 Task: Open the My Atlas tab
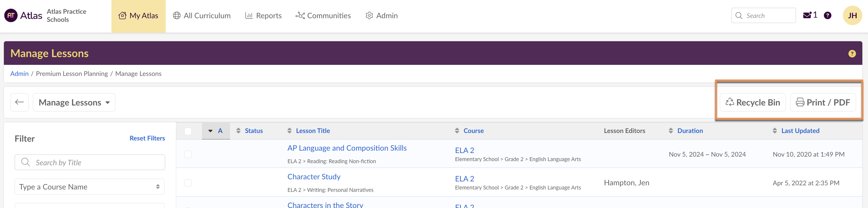click(x=139, y=16)
